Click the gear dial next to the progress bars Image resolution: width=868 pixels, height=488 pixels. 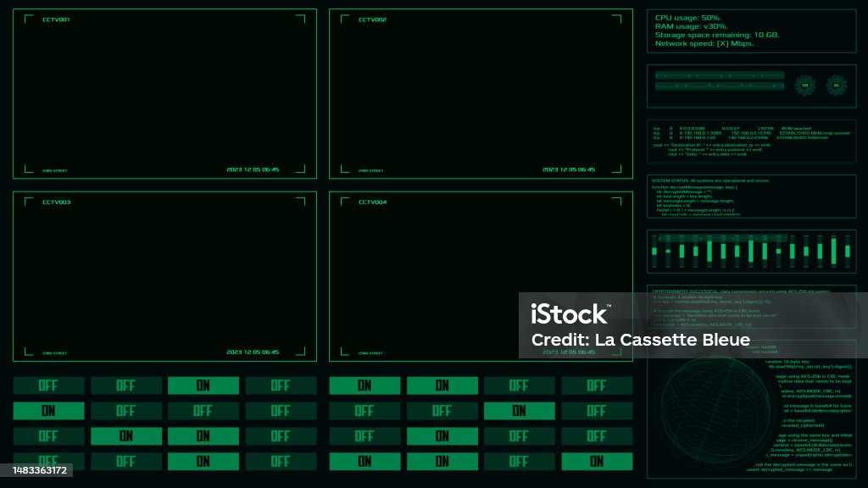pyautogui.click(x=805, y=86)
